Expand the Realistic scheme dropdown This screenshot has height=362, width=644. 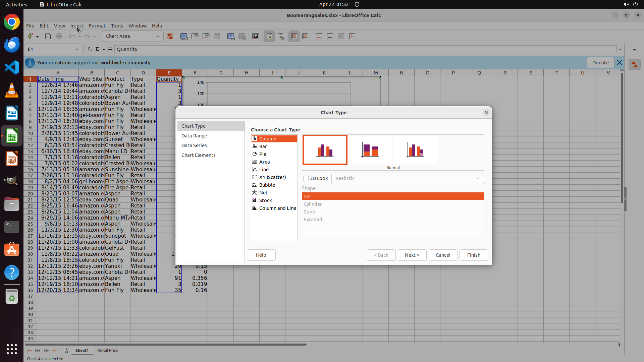click(478, 178)
